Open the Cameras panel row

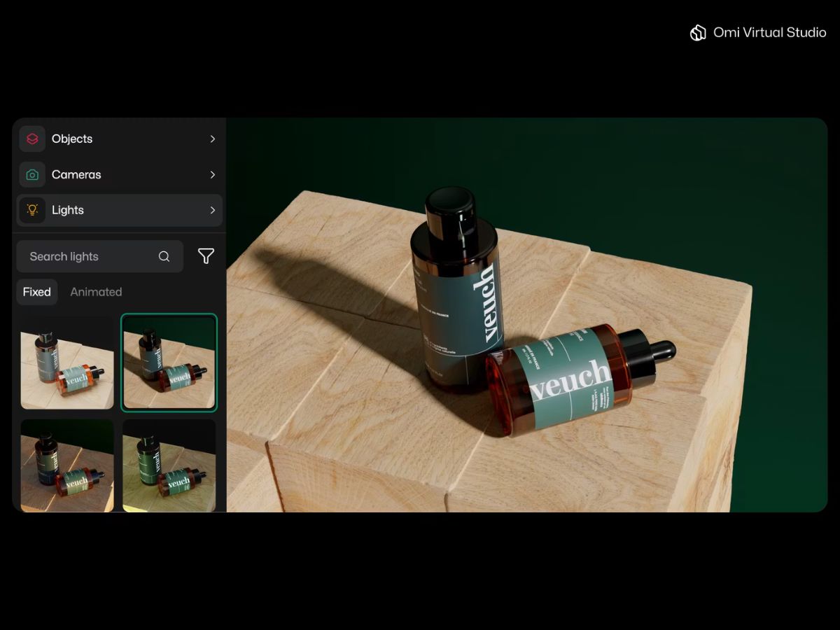coord(119,175)
